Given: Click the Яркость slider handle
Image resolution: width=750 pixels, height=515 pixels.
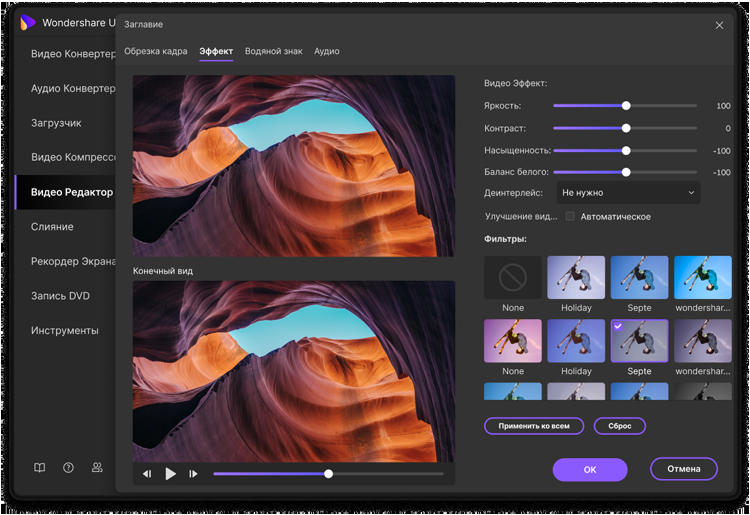Looking at the screenshot, I should [626, 106].
